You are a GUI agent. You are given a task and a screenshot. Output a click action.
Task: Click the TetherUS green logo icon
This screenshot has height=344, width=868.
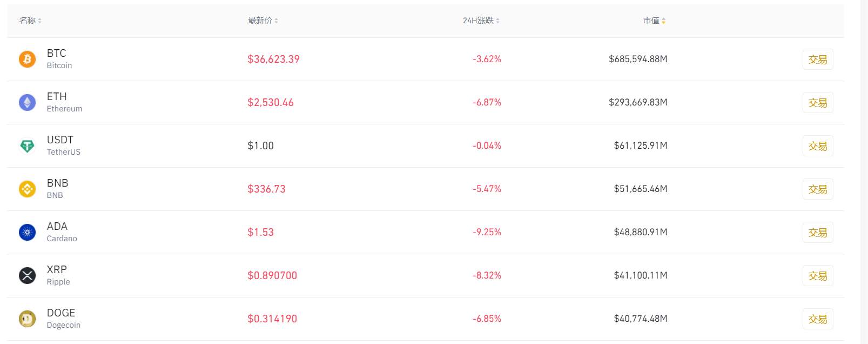27,145
